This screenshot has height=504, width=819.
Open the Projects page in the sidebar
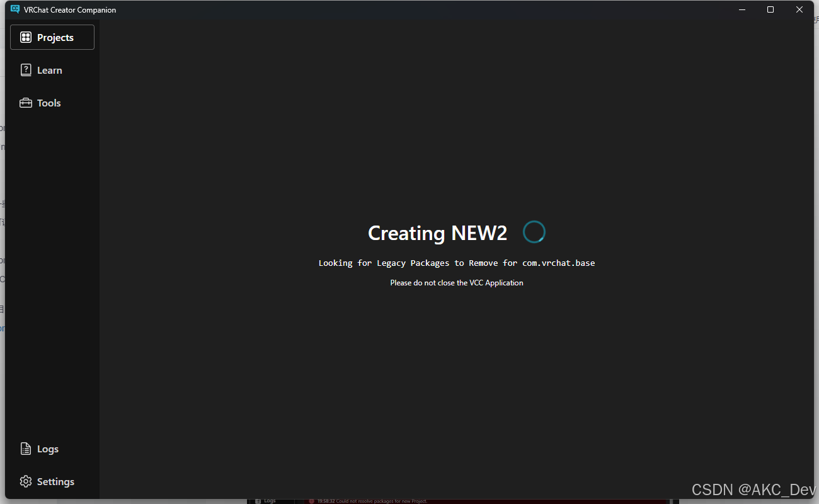[52, 37]
